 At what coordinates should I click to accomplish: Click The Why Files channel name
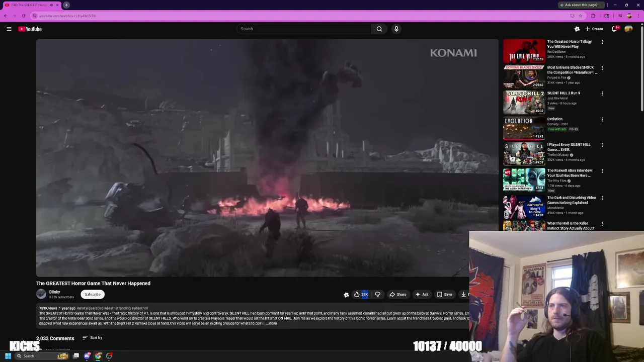coord(556,180)
